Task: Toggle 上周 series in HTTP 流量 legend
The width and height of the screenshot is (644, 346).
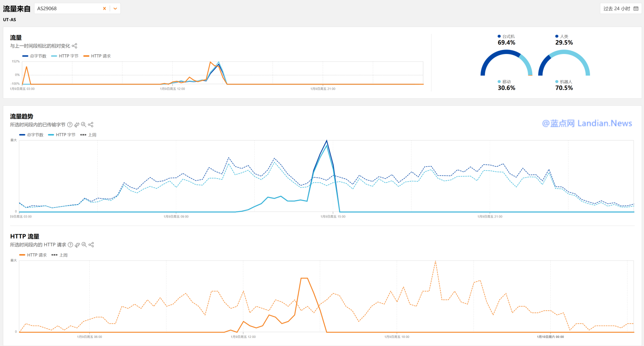Action: coord(60,255)
